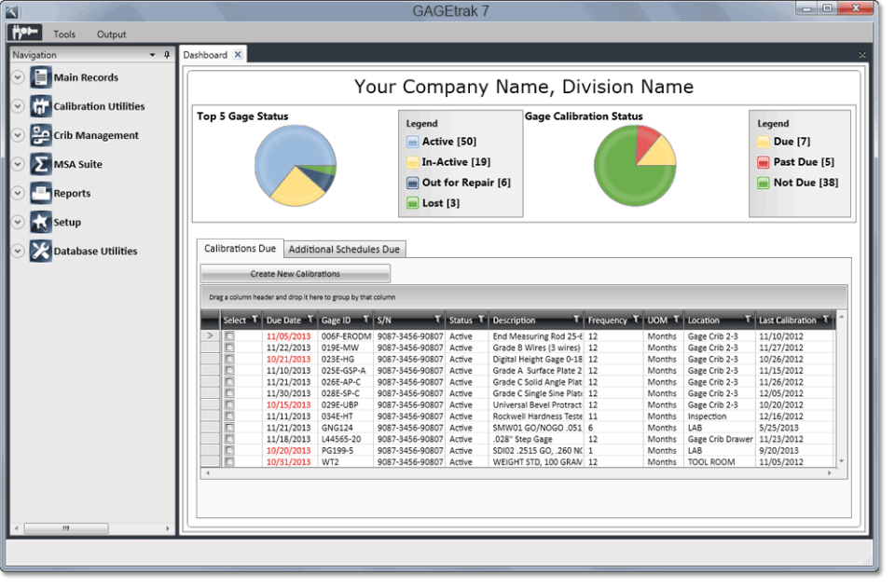Screen dimensions: 895x588
Task: Open the Due Date column filter
Action: [310, 320]
